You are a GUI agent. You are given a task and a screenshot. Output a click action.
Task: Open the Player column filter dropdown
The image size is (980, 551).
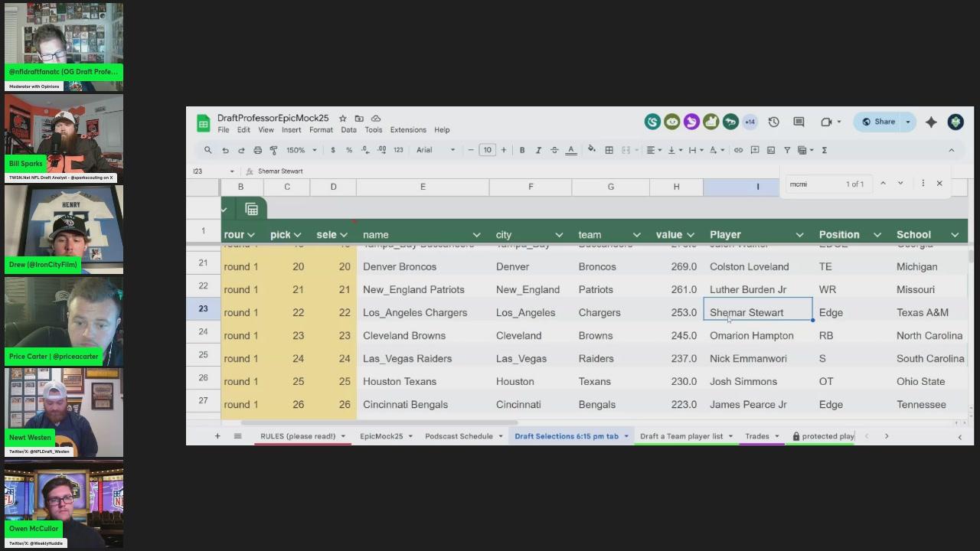[799, 235]
